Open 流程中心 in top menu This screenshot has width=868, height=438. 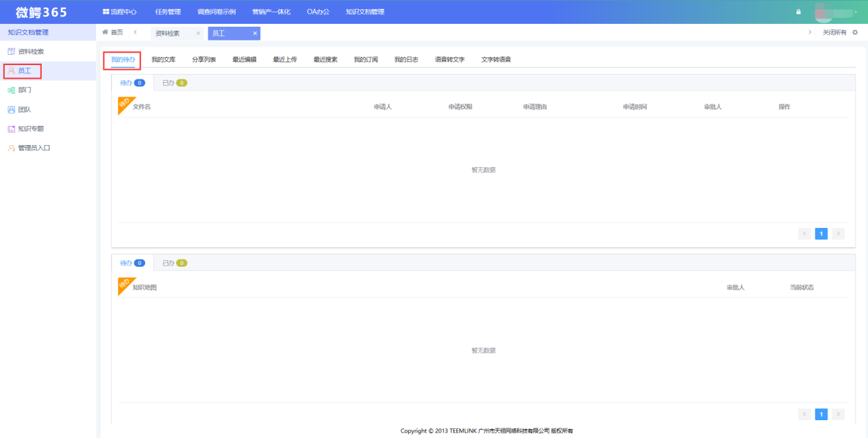click(119, 12)
